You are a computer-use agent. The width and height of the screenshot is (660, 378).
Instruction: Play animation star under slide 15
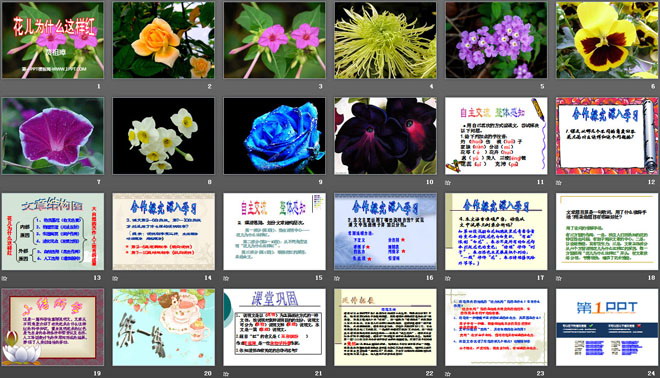226,278
